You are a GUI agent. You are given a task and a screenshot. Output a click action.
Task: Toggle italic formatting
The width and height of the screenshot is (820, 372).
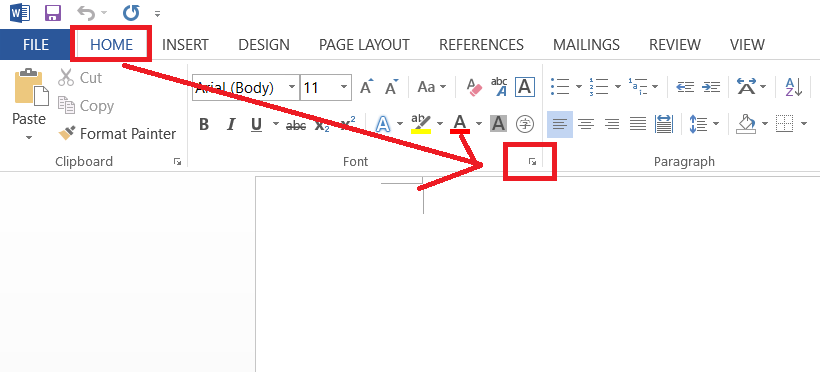(231, 125)
